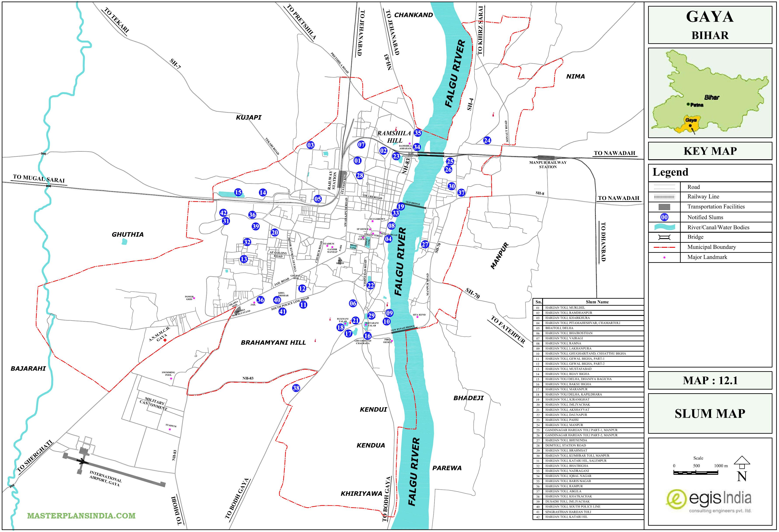
Task: Click the NIMA area label
Action: coord(575,76)
